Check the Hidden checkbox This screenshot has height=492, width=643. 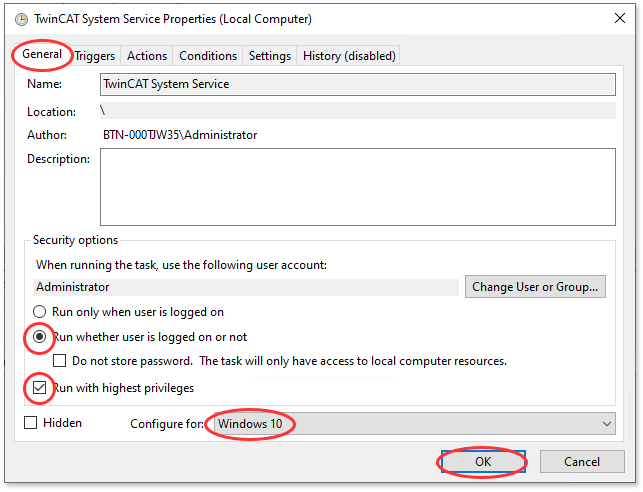(x=32, y=423)
